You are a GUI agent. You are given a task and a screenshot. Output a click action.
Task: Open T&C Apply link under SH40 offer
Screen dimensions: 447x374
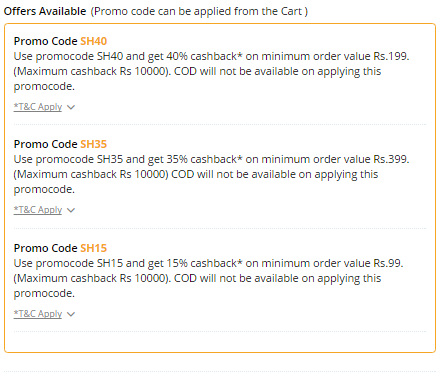38,107
